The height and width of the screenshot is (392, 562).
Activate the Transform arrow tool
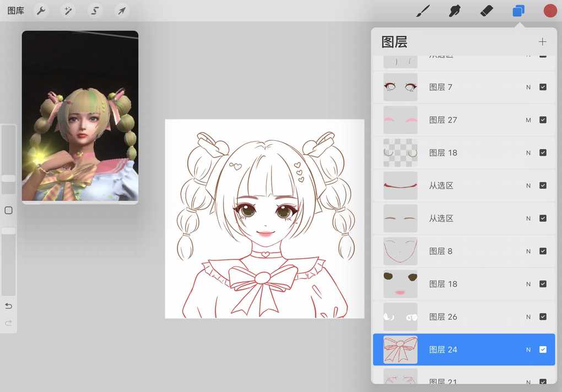[x=122, y=11]
